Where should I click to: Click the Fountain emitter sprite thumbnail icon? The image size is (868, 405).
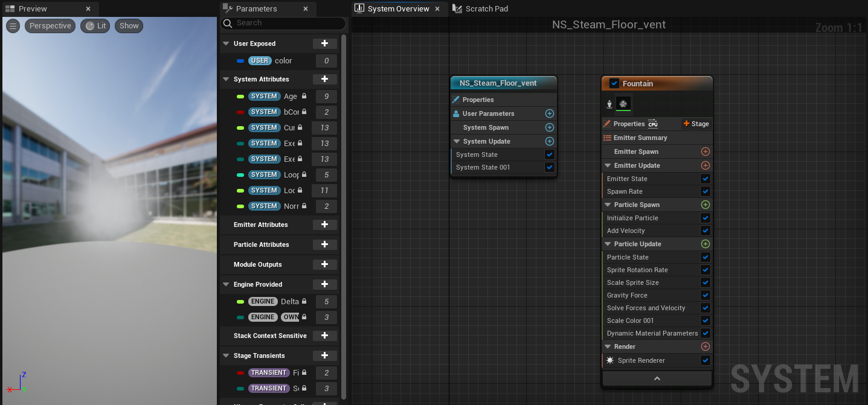click(623, 104)
